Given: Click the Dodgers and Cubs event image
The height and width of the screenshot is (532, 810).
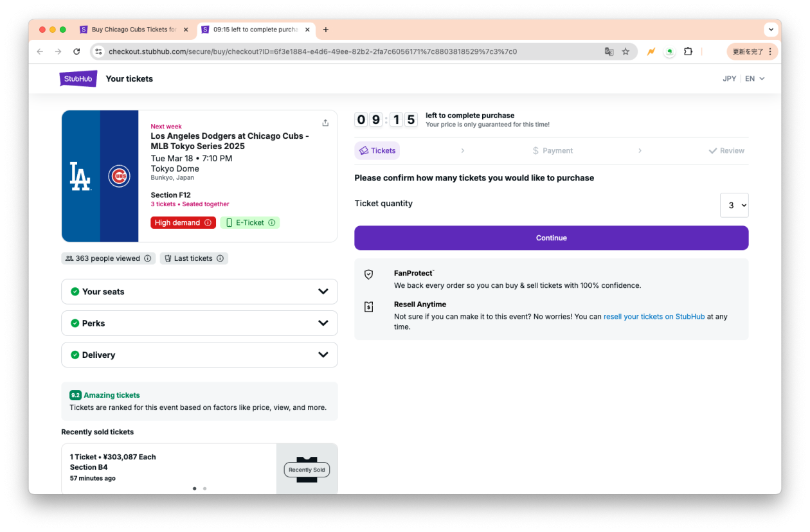Looking at the screenshot, I should click(x=100, y=176).
